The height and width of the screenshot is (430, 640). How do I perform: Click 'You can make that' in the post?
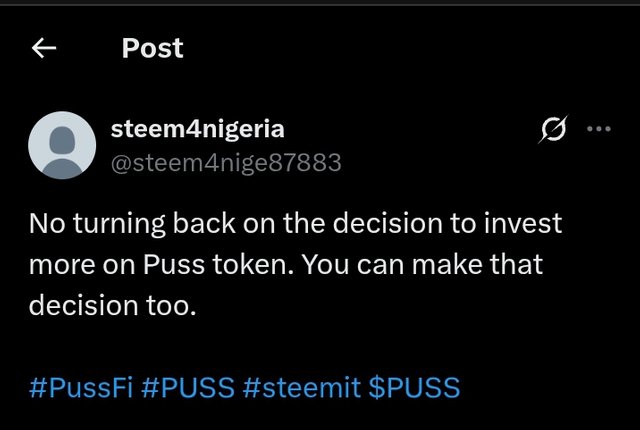coord(422,265)
